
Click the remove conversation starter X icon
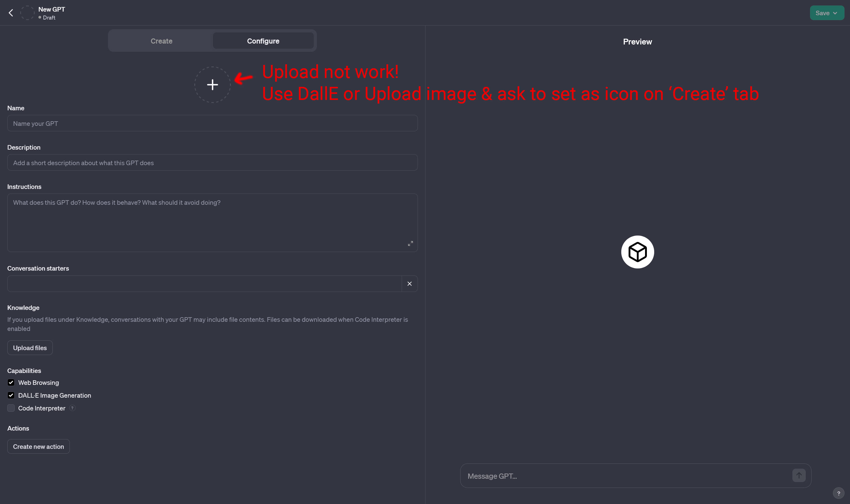pos(409,284)
